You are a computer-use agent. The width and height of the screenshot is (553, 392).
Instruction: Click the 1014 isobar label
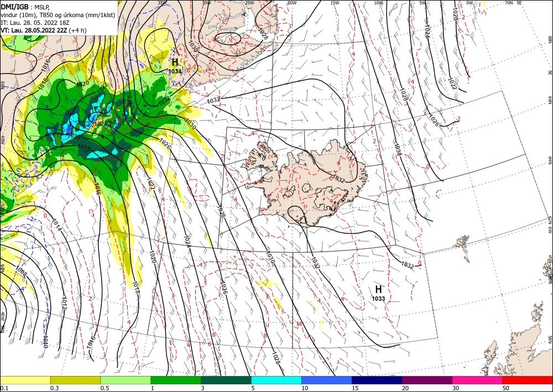(x=56, y=225)
